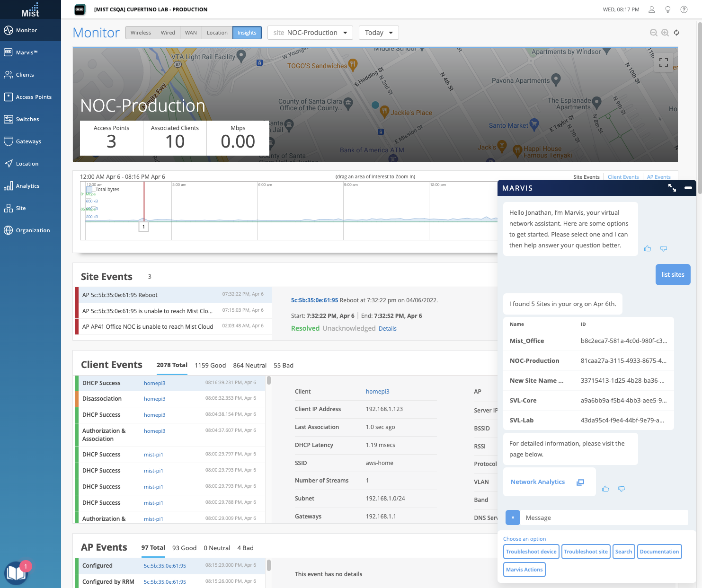Click the map fullscreen expand icon
This screenshot has height=588, width=702.
tap(663, 62)
